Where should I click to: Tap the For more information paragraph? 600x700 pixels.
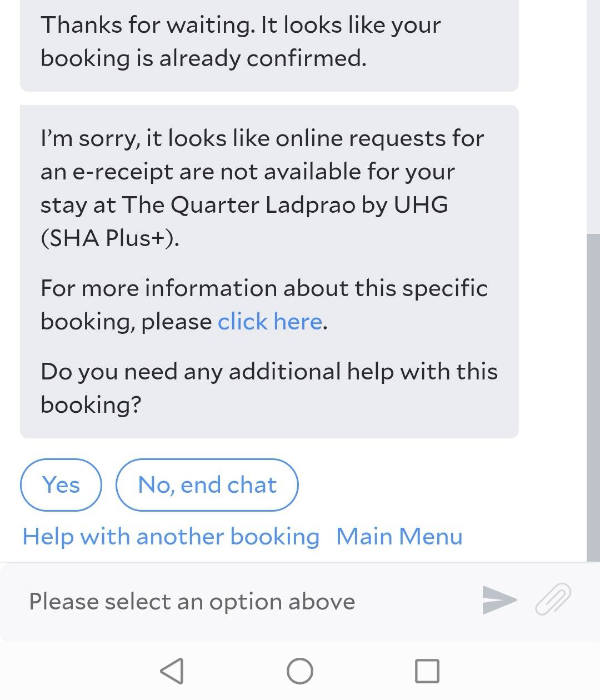(x=264, y=304)
